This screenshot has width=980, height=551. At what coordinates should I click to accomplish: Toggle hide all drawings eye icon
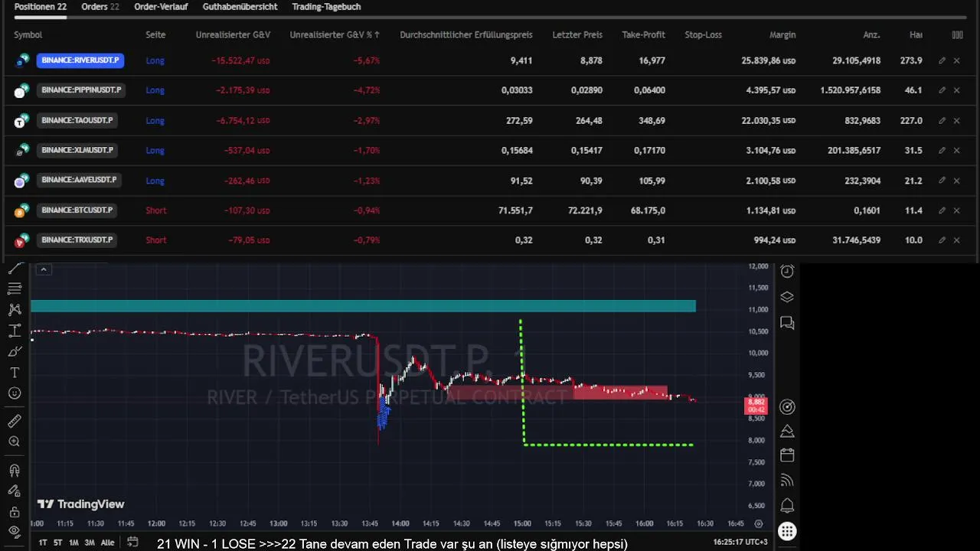[x=15, y=532]
